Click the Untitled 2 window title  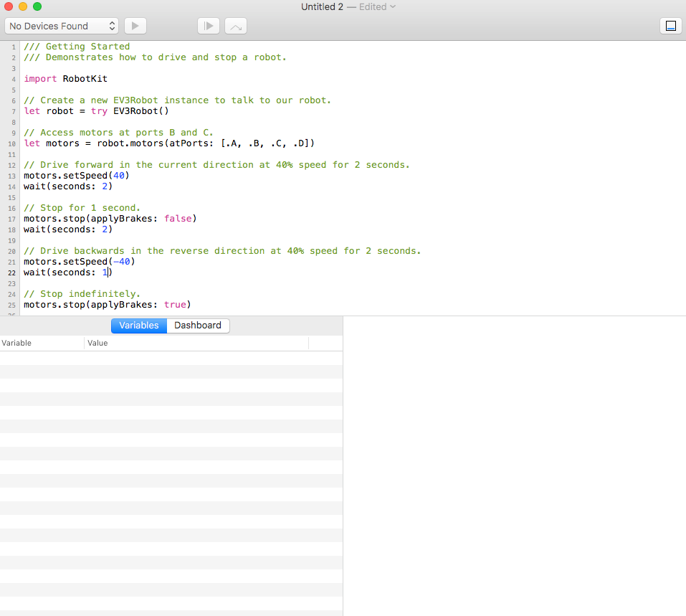[x=322, y=6]
